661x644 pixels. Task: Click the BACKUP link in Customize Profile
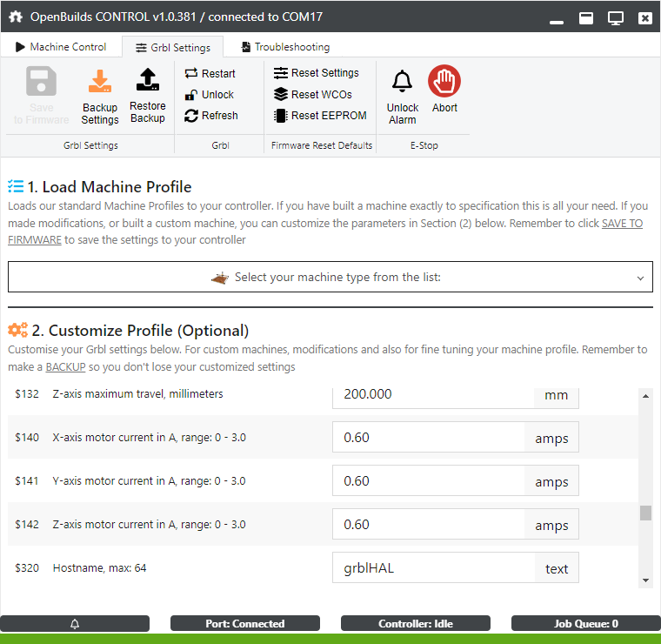point(65,367)
